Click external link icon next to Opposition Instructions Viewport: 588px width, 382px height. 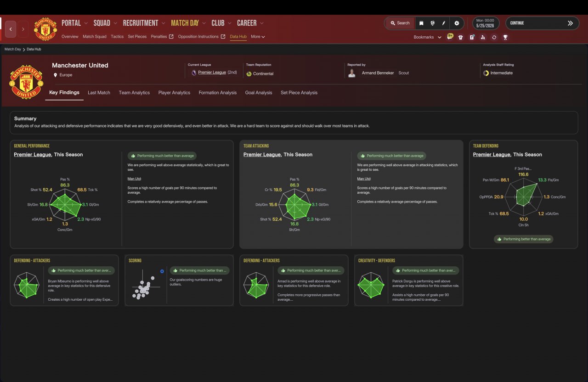(223, 37)
